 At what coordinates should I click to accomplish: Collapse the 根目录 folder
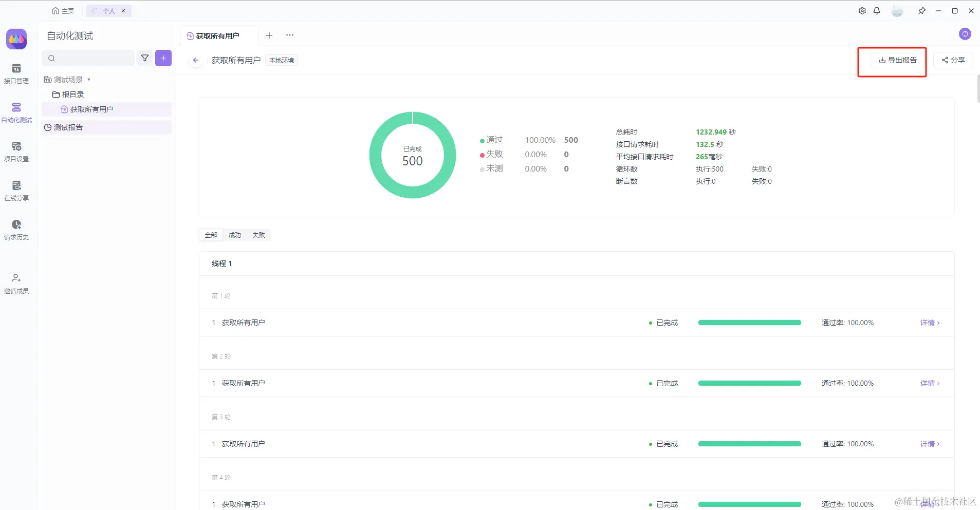[x=68, y=95]
